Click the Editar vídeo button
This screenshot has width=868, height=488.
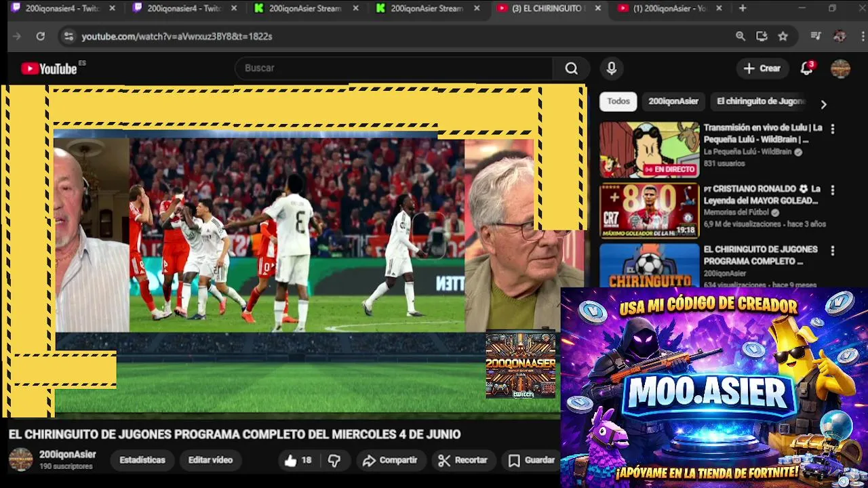210,460
